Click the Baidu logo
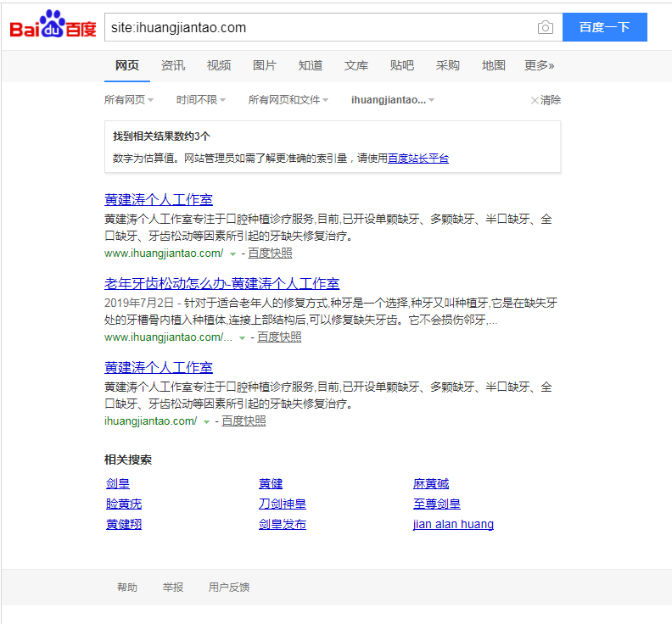 click(53, 25)
